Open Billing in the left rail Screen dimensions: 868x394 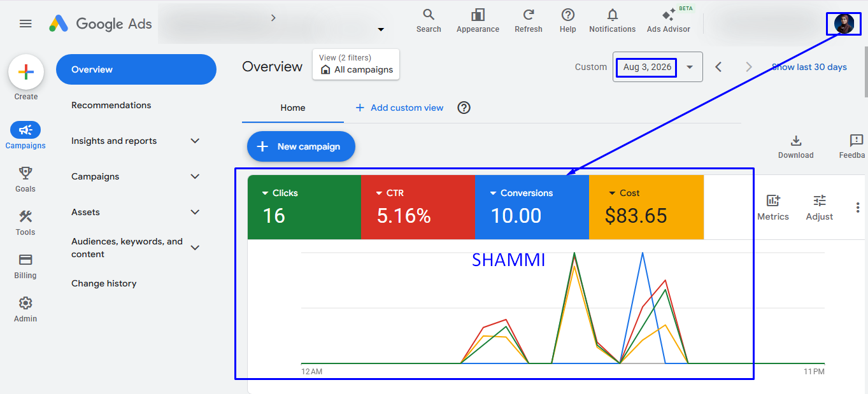tap(25, 266)
